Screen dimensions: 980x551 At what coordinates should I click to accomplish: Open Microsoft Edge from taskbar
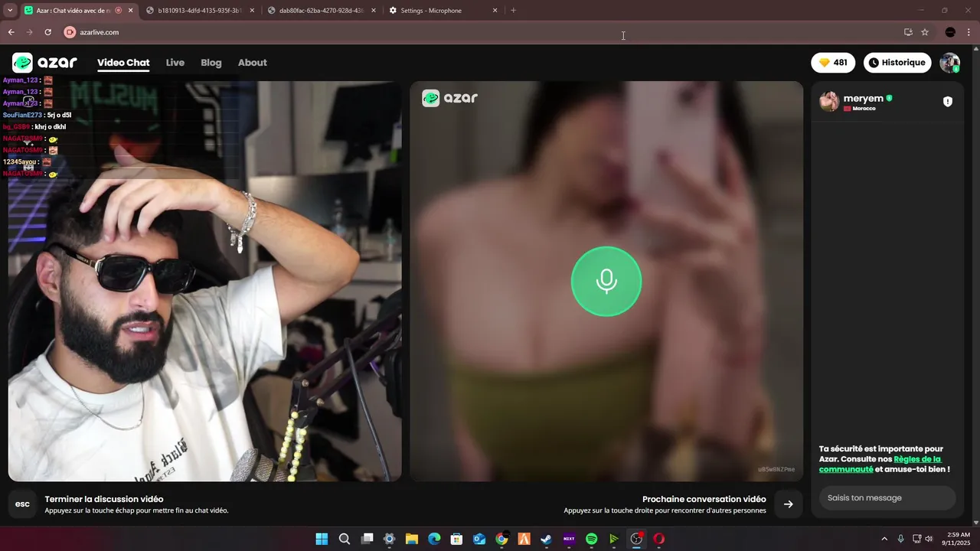[x=434, y=539]
